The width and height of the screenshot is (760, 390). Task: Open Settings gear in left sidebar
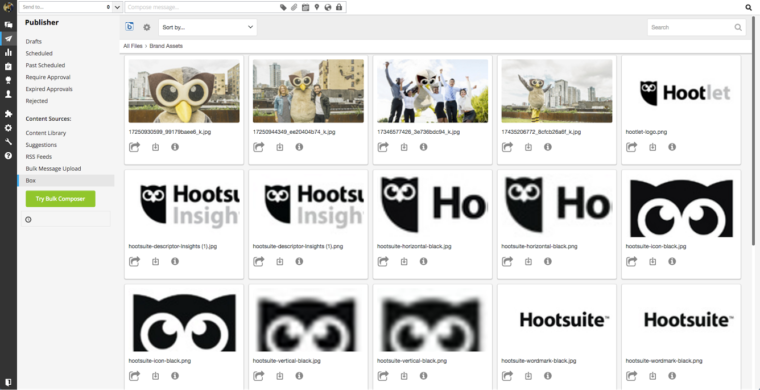(x=8, y=128)
